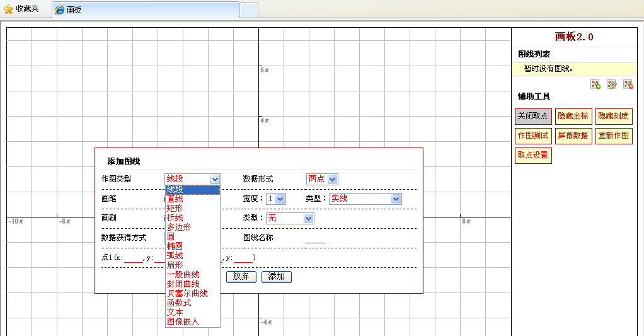This screenshot has height=336, width=644.
Task: Choose 贝塞尔曲线 in the dropdown list
Action: pyautogui.click(x=187, y=293)
